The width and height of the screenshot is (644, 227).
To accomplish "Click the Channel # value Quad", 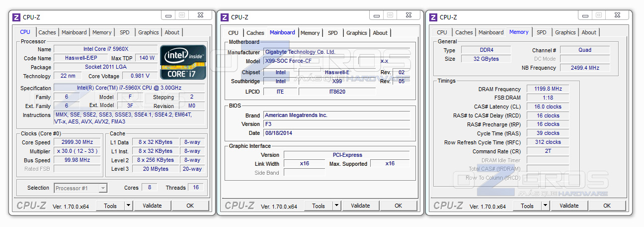I will pos(585,50).
